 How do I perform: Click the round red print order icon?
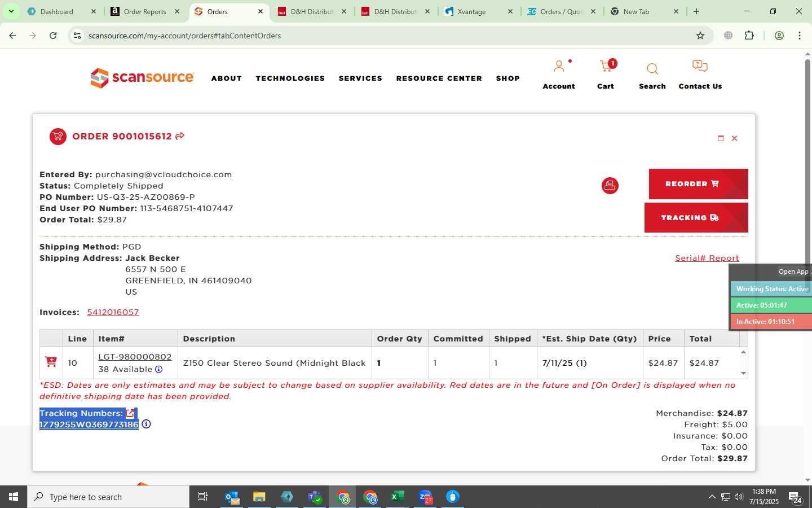tap(610, 185)
